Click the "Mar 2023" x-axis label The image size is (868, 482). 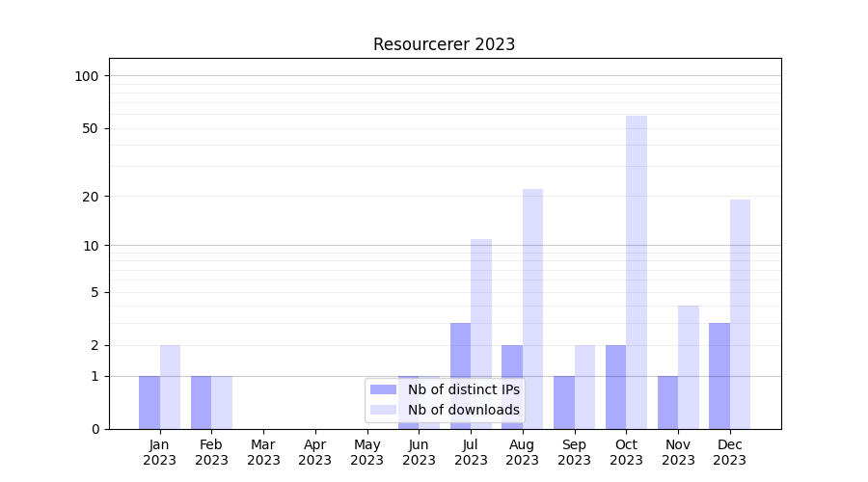click(263, 452)
